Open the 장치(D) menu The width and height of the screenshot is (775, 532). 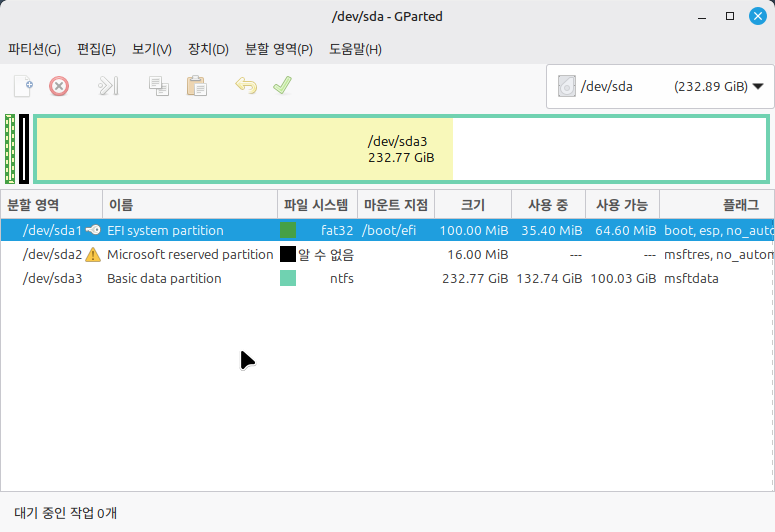coord(208,49)
